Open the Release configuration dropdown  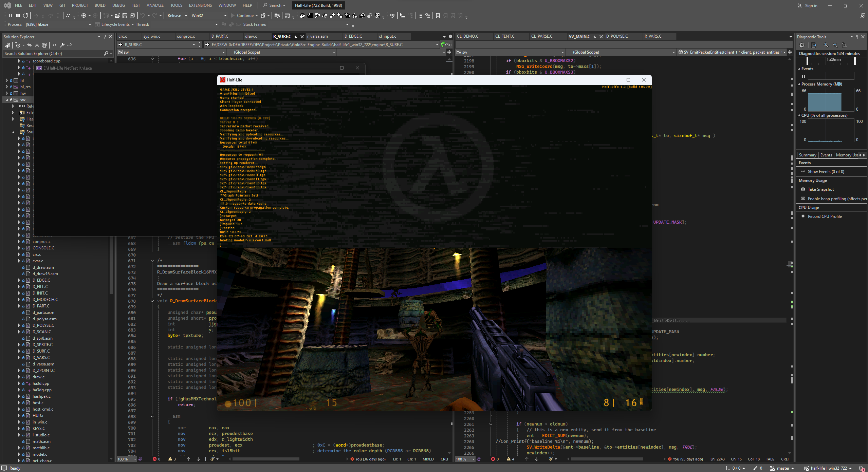(177, 16)
